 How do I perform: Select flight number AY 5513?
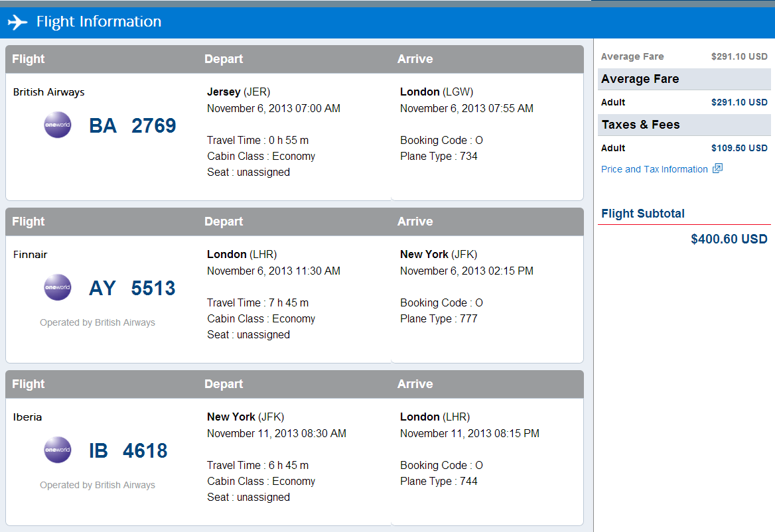pos(133,288)
